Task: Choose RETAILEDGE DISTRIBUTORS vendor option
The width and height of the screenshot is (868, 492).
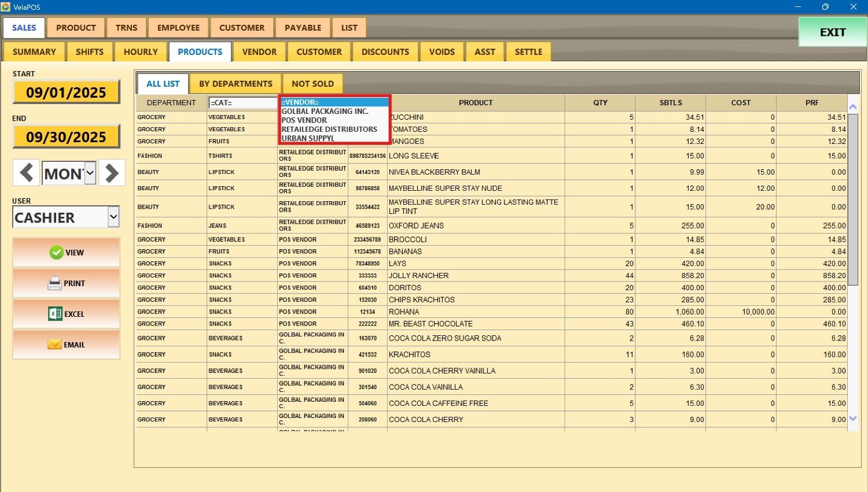Action: (x=329, y=130)
